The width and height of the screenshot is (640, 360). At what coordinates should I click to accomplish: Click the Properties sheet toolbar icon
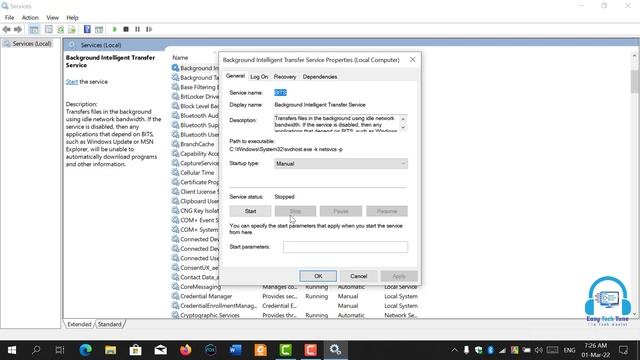49,29
